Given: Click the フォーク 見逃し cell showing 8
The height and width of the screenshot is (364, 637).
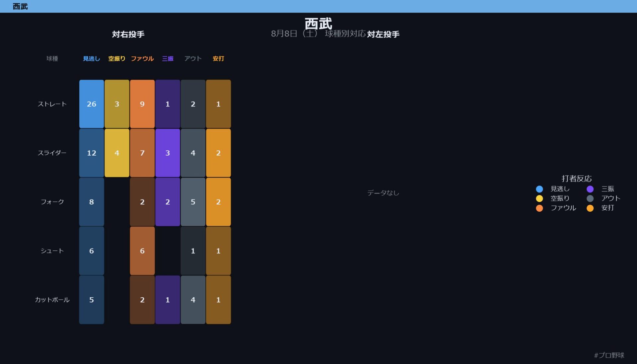Looking at the screenshot, I should pos(92,202).
